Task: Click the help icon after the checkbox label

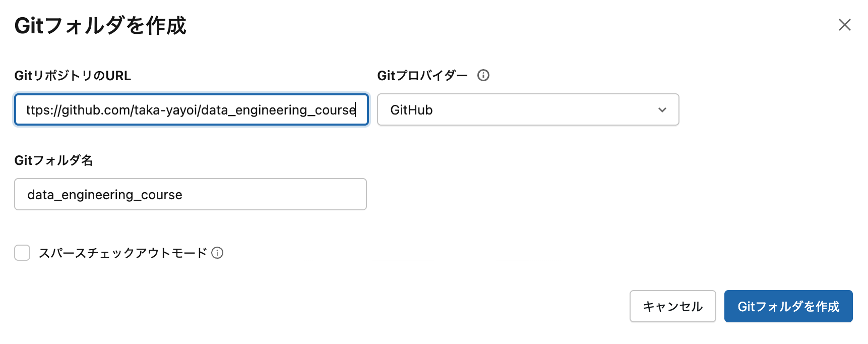Action: tap(218, 253)
